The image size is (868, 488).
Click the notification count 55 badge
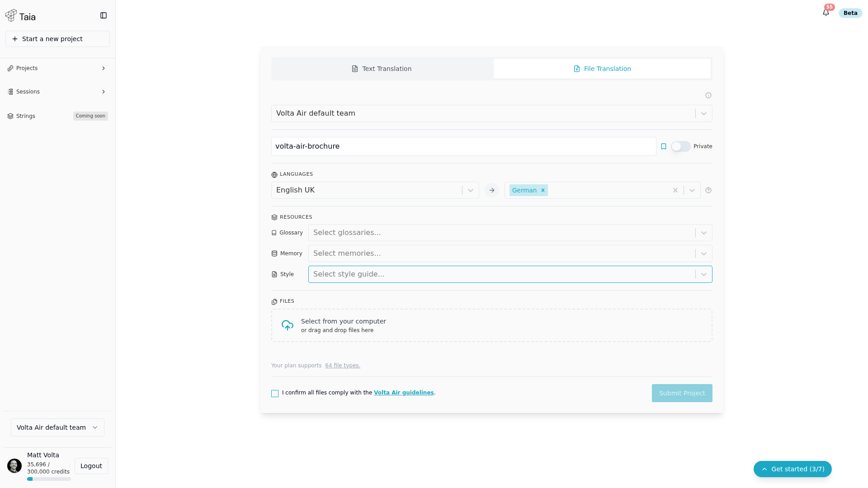(830, 7)
